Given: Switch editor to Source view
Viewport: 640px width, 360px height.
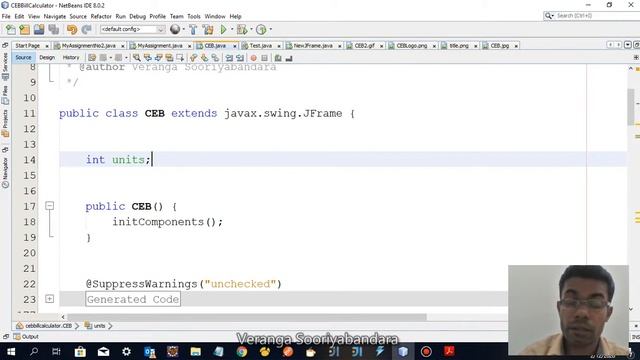Looking at the screenshot, I should (x=23, y=58).
